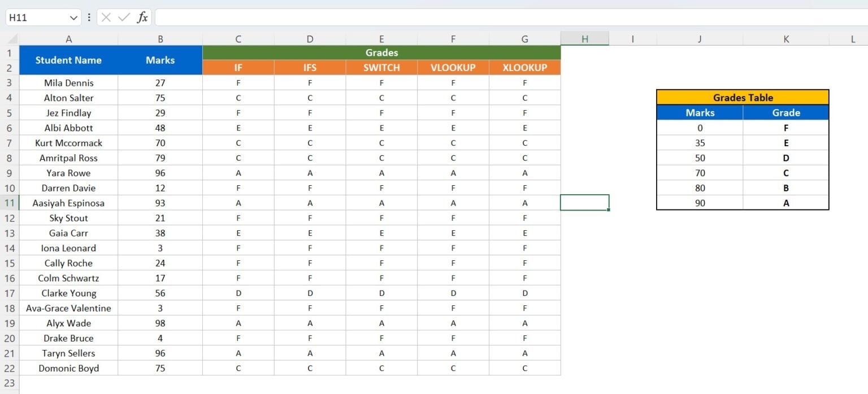Select all cells using the corner triangle icon
Viewport: 868px width, 394px height.
point(11,38)
